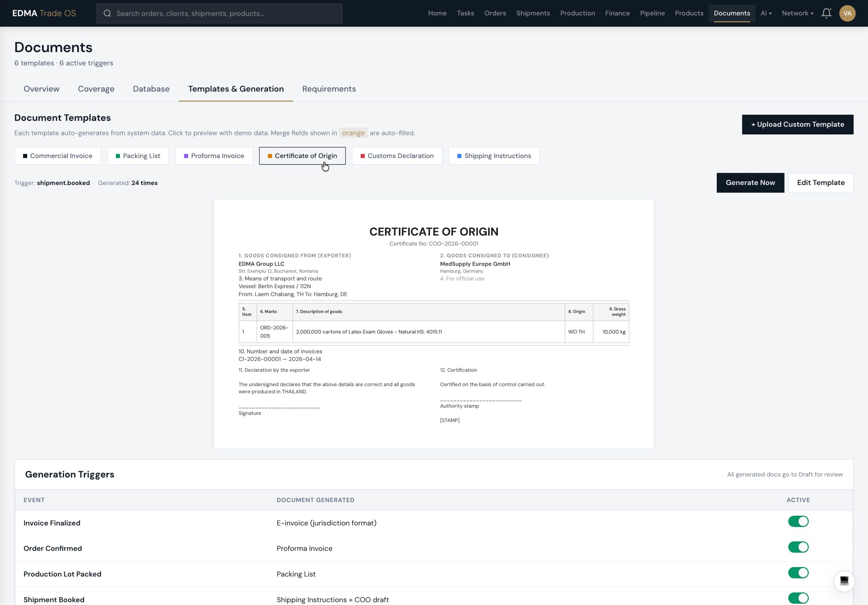
Task: Click the ACTIVE column header
Action: point(798,500)
